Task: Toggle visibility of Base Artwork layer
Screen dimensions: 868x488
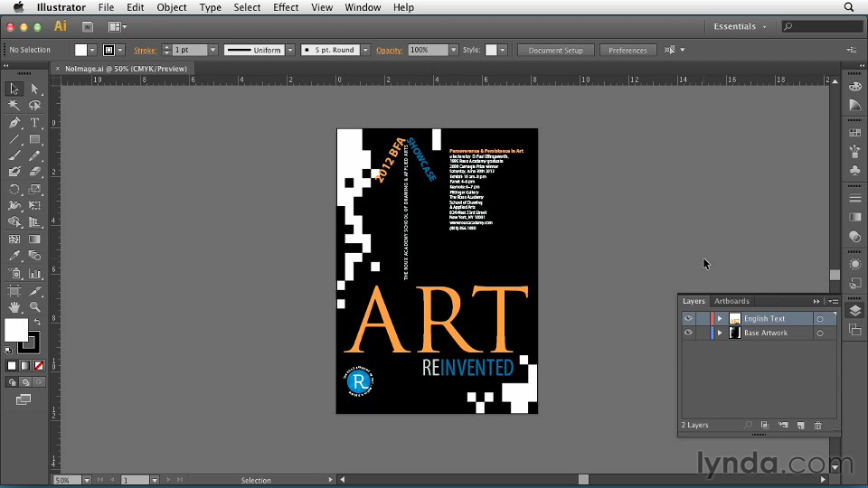Action: [x=688, y=333]
